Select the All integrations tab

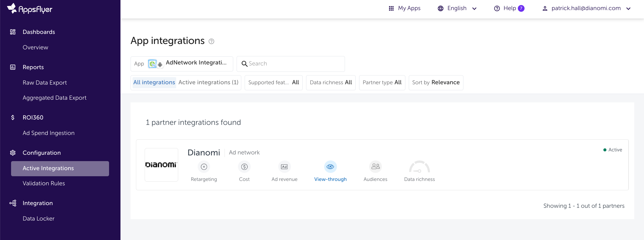pyautogui.click(x=154, y=83)
